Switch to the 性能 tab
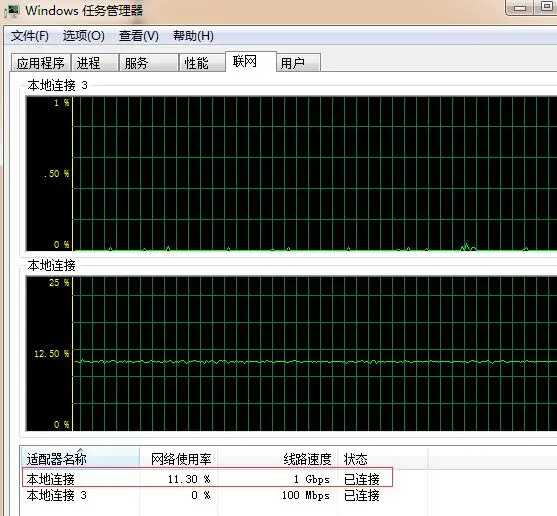The height and width of the screenshot is (516, 557). tap(202, 63)
